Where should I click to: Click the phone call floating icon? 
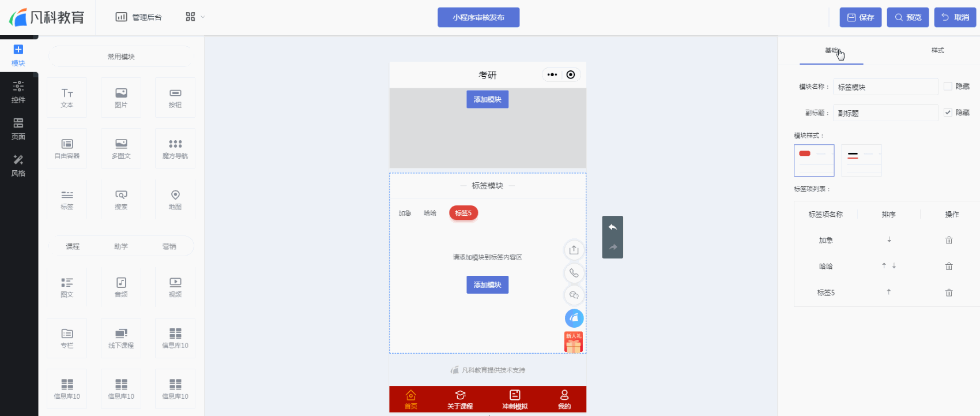[574, 273]
